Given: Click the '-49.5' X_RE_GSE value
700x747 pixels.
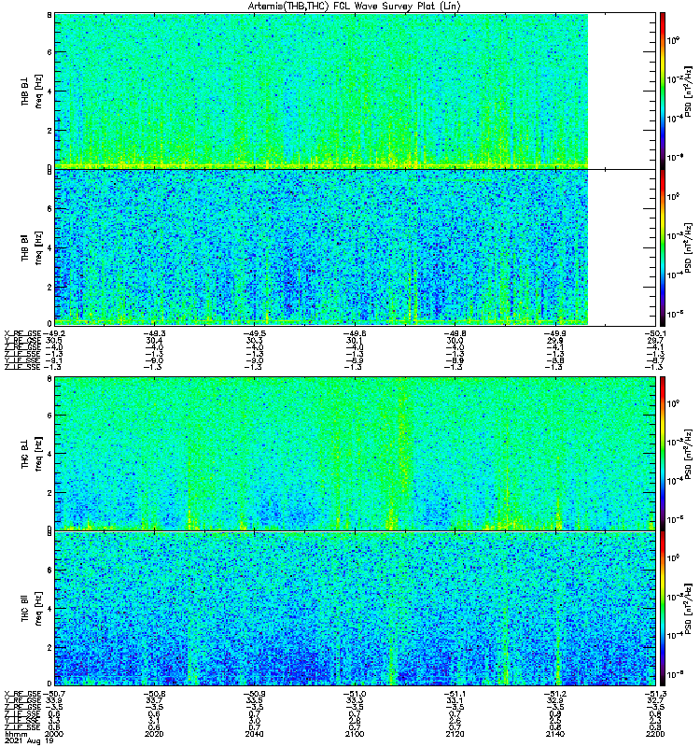Looking at the screenshot, I should [x=254, y=333].
